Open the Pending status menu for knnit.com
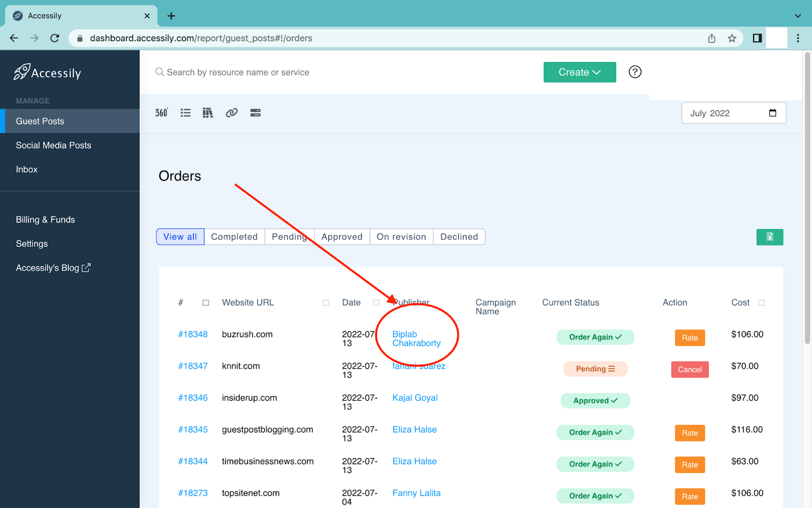 (x=595, y=369)
